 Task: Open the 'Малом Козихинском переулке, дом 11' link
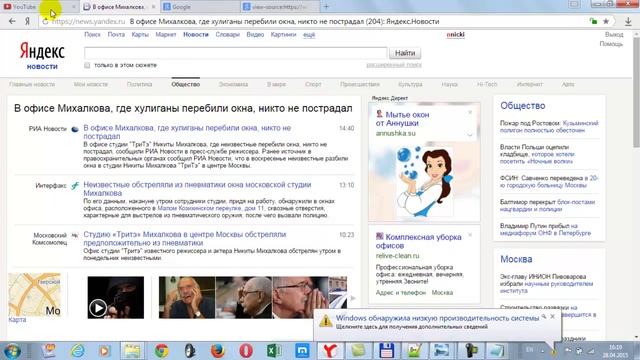click(x=211, y=208)
